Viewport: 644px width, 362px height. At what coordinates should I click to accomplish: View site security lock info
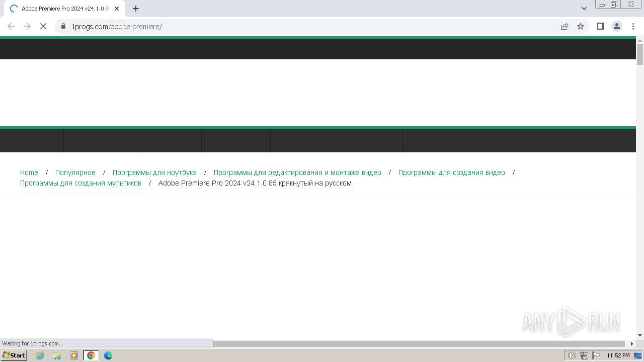pyautogui.click(x=63, y=26)
